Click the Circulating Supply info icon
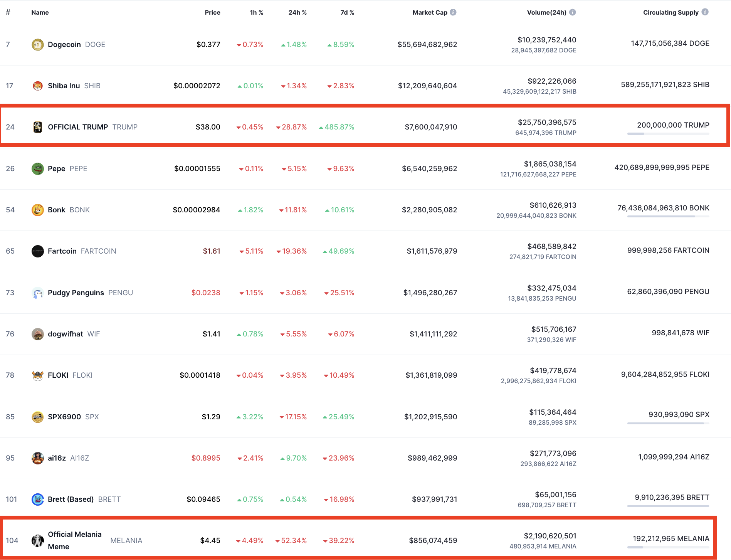The image size is (731, 560). (x=705, y=12)
